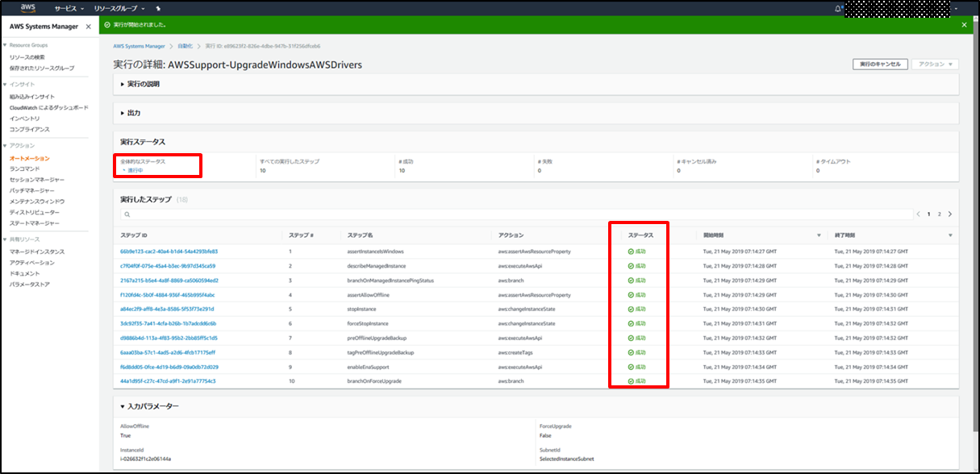Open the notifications bell icon
The image size is (980, 474).
click(x=838, y=8)
